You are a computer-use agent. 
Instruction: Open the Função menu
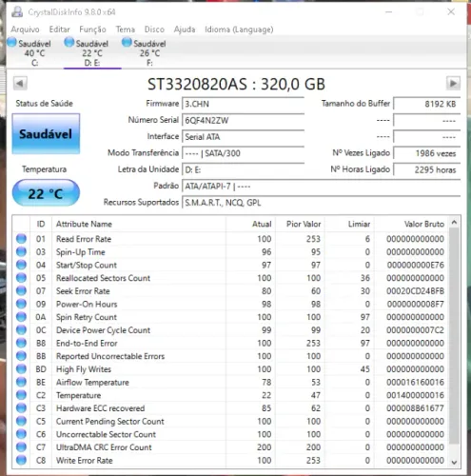pos(92,30)
